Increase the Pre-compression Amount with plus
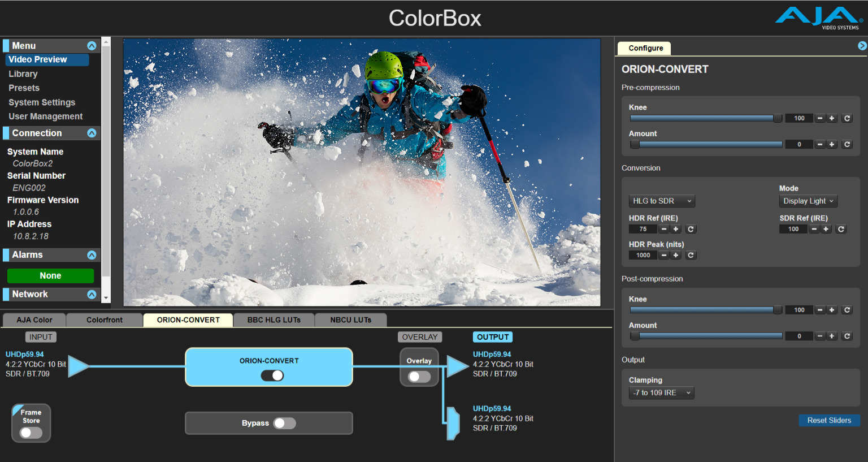This screenshot has width=868, height=462. coord(832,144)
